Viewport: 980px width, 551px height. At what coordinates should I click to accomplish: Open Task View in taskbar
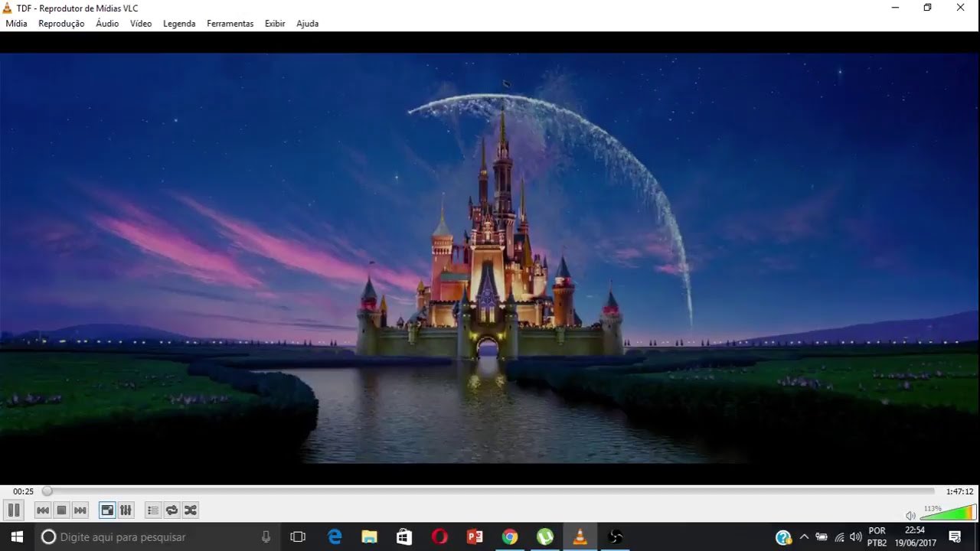point(298,536)
